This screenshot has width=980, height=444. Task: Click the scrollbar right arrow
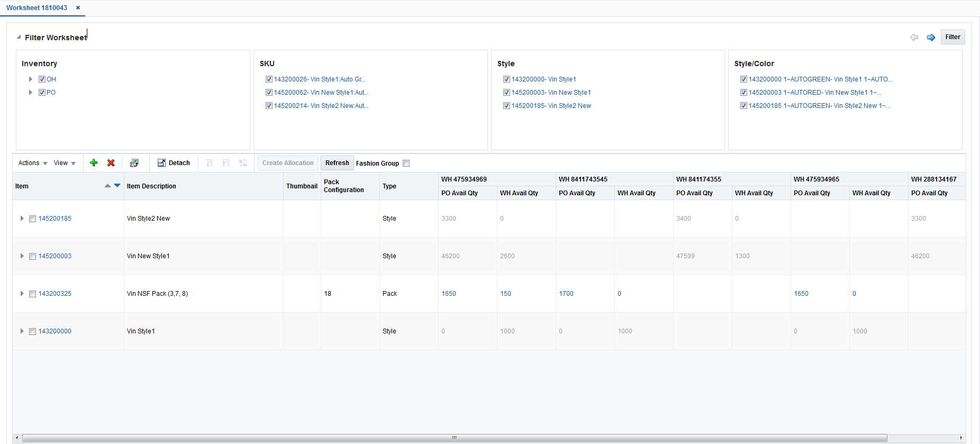[x=961, y=438]
